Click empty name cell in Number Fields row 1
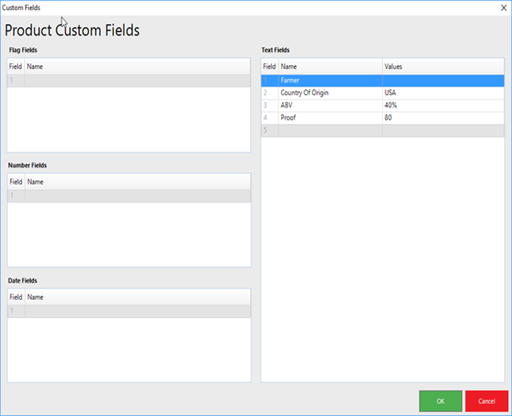 (x=138, y=196)
